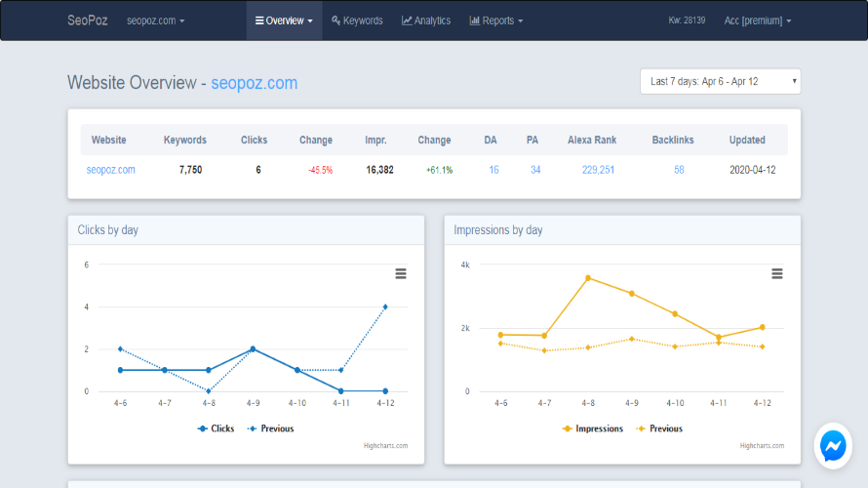Click the Impressions by day panel title
Viewport: 868px width, 488px height.
(497, 230)
